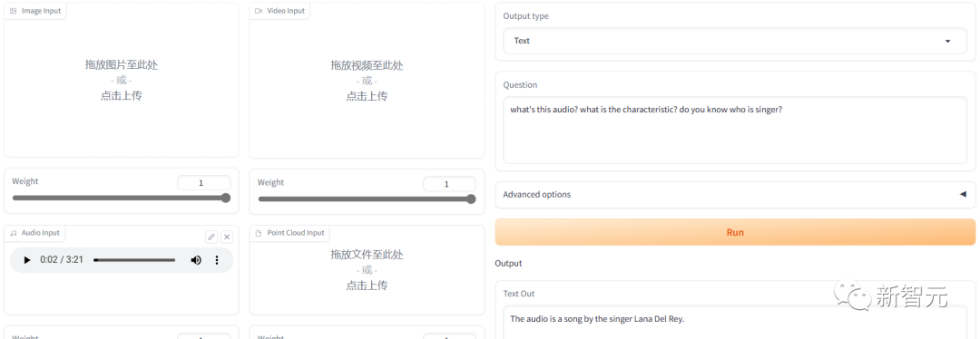
Task: Edit the Image Input weight value box
Action: [204, 183]
